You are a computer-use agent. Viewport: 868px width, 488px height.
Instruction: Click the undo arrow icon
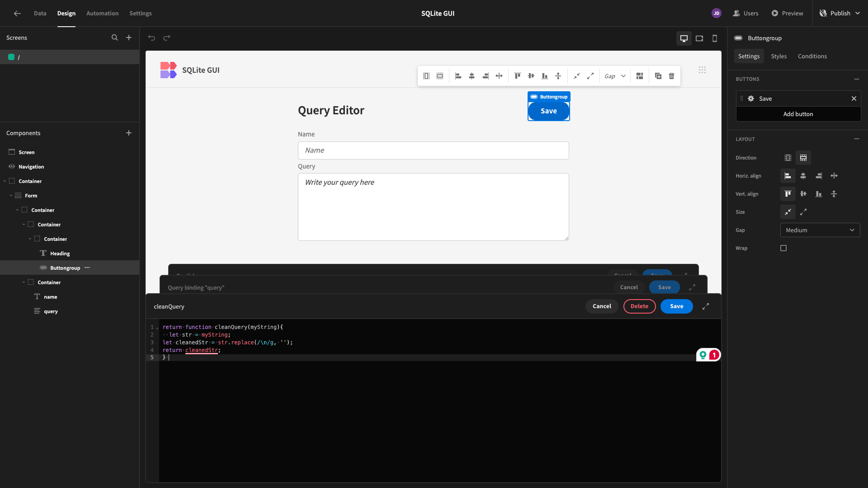pyautogui.click(x=151, y=38)
